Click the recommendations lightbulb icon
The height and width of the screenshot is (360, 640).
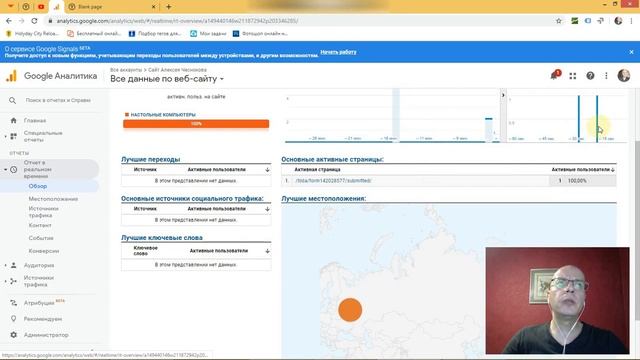[13, 319]
